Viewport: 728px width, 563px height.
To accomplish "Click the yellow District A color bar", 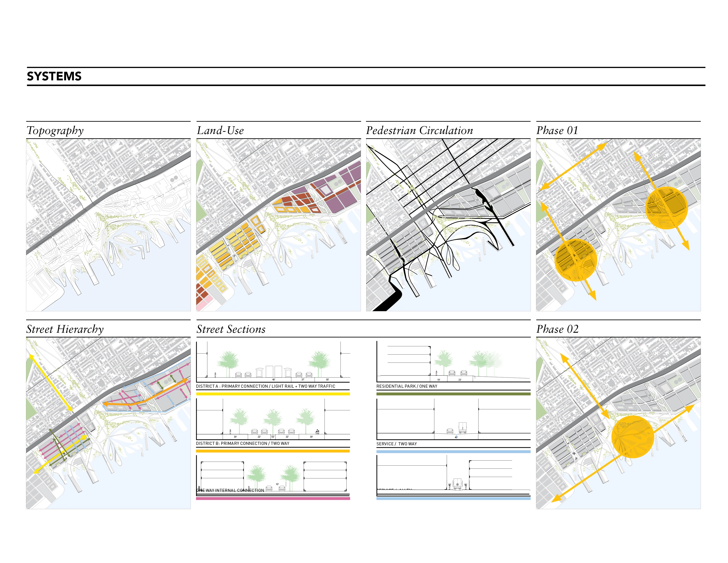I will point(273,394).
